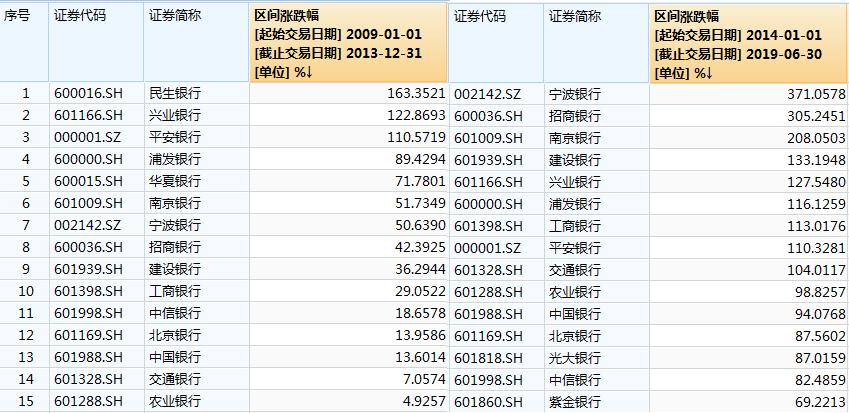Click the value 98.8257
Viewport: 849px width, 413px height.
tap(820, 292)
